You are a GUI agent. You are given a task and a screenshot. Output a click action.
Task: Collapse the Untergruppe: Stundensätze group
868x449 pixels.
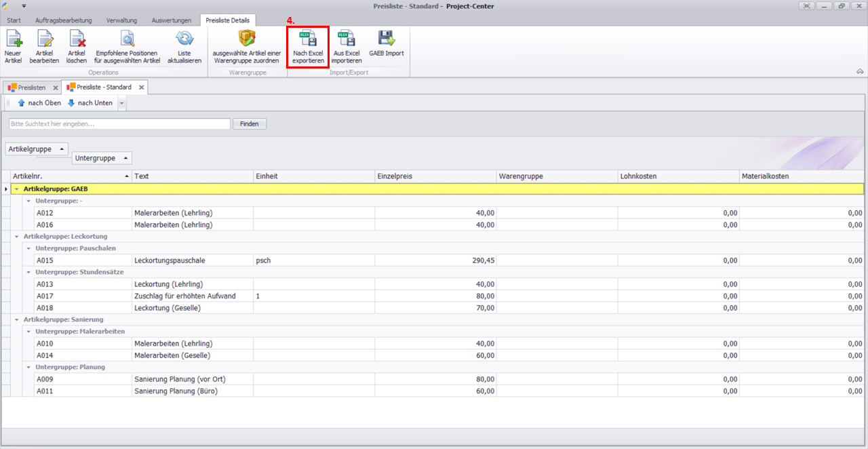[28, 272]
